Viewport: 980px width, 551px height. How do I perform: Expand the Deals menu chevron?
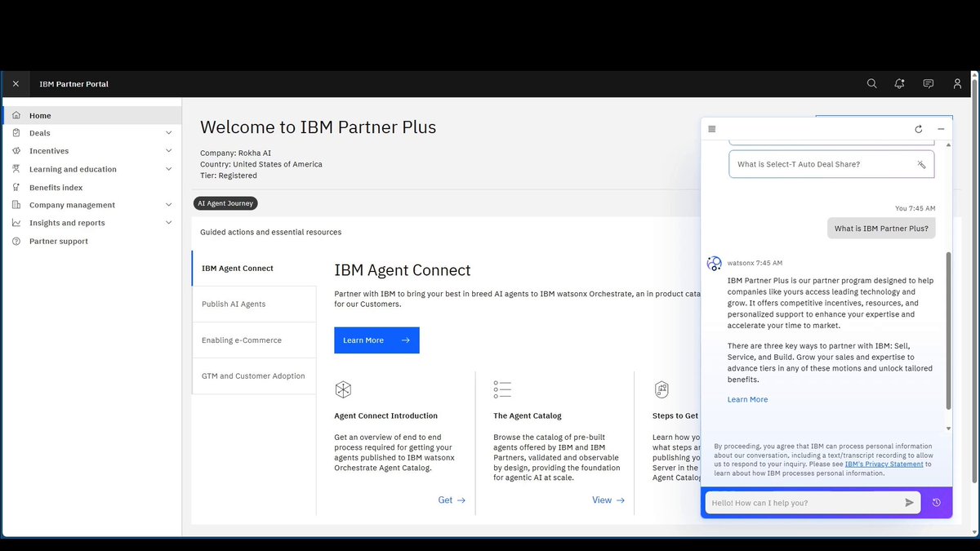click(169, 133)
